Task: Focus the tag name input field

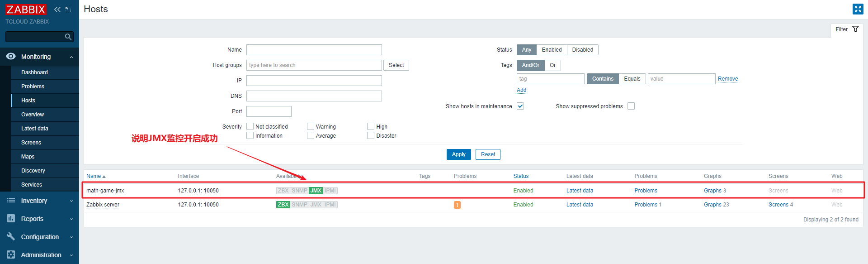Action: pyautogui.click(x=551, y=79)
